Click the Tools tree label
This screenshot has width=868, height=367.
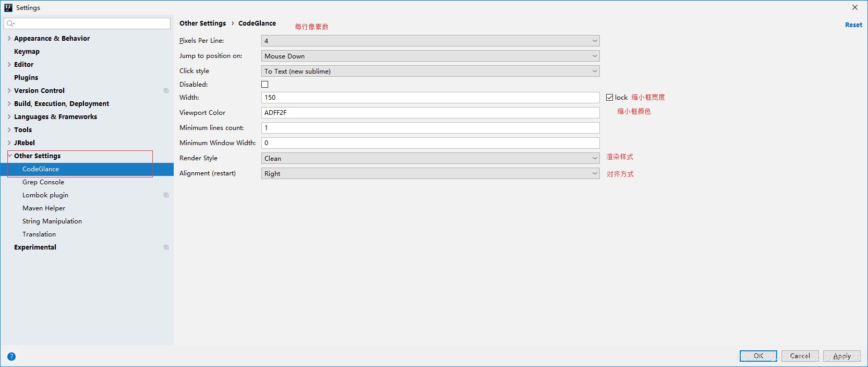coord(23,130)
